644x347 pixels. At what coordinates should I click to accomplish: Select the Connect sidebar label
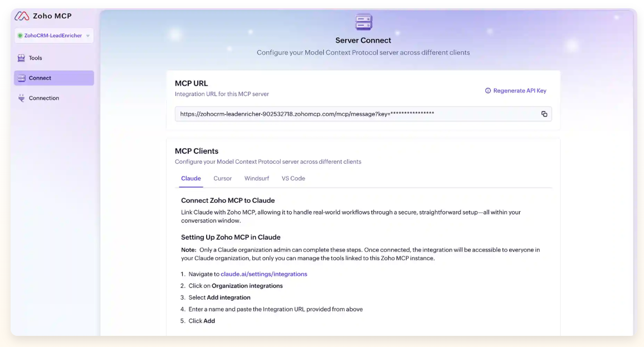(40, 78)
